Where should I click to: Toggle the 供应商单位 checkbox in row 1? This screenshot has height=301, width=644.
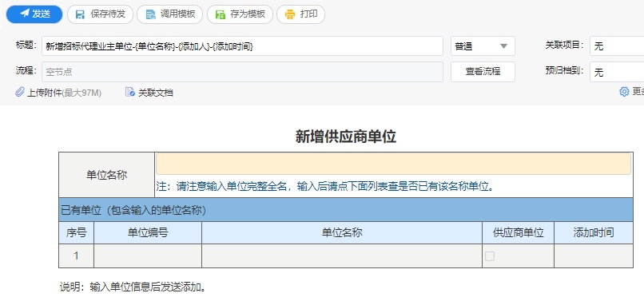point(490,256)
